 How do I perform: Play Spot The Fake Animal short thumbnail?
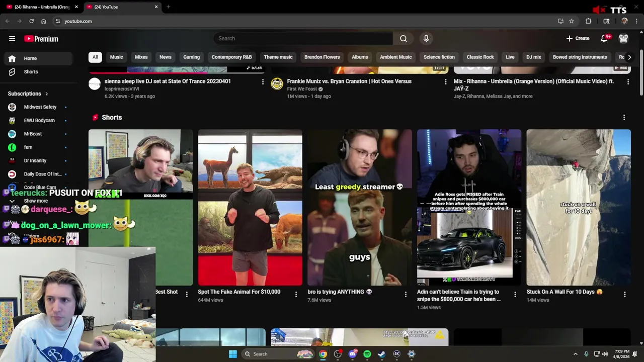(250, 207)
